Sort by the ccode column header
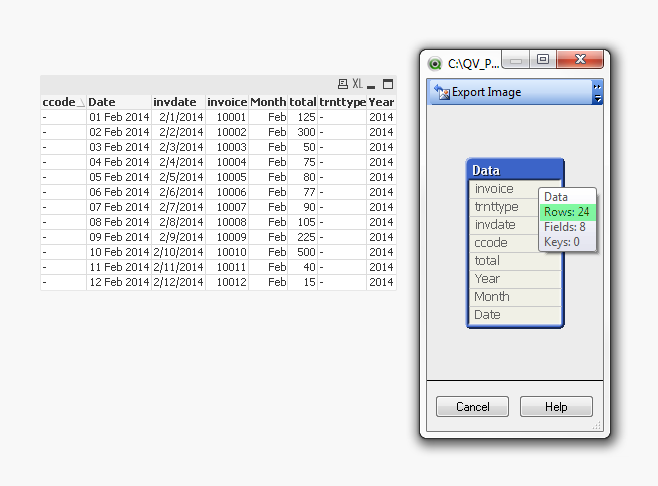The width and height of the screenshot is (658, 486). pos(63,102)
